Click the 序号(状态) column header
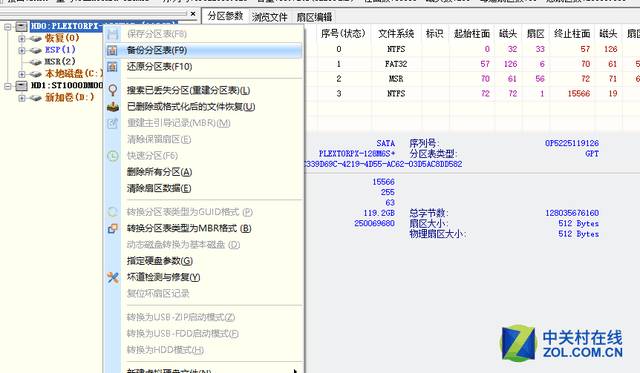 [x=343, y=33]
